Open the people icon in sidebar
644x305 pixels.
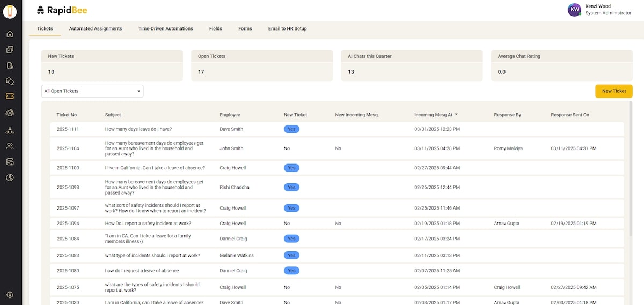coord(10,146)
